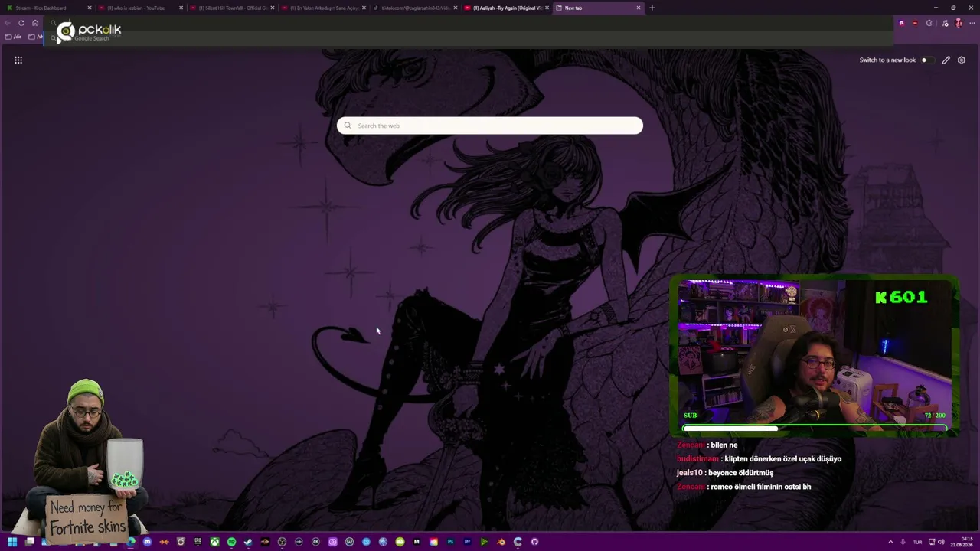This screenshot has height=551, width=980.
Task: Click the Need money for Fortnite skins sign
Action: click(87, 517)
